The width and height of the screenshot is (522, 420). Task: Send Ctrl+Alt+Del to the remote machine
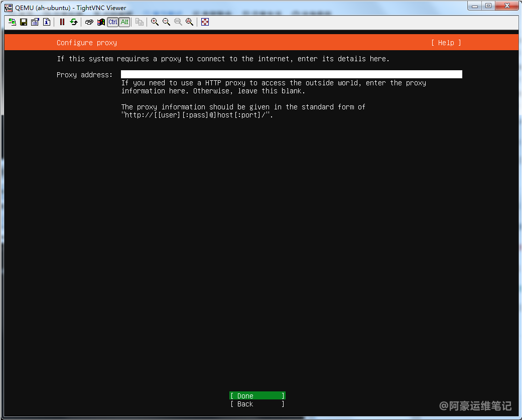89,22
